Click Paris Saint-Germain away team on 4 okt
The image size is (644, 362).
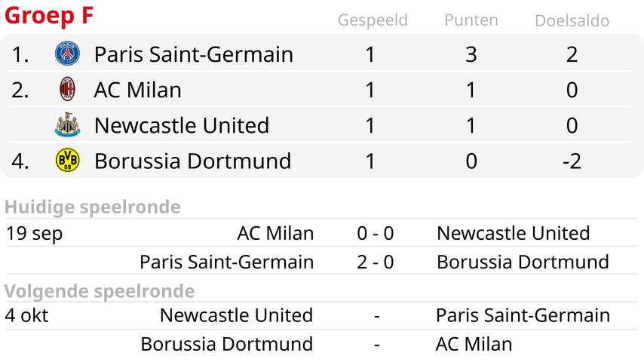tap(523, 315)
